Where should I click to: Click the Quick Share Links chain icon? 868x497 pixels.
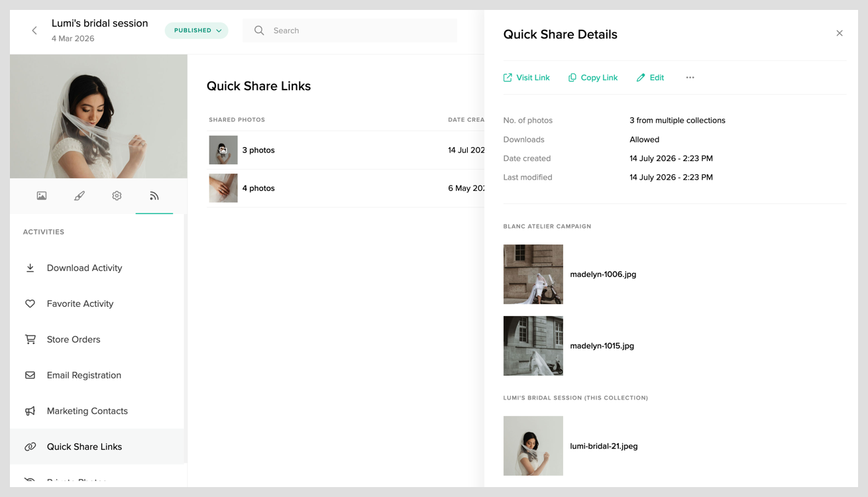(30, 447)
